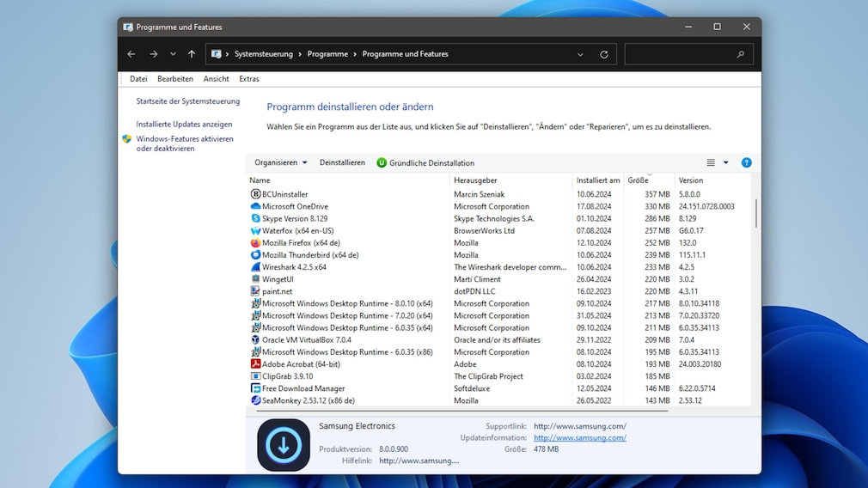Viewport: 868px width, 488px height.
Task: Click the Deinstallieren button
Action: click(x=342, y=162)
